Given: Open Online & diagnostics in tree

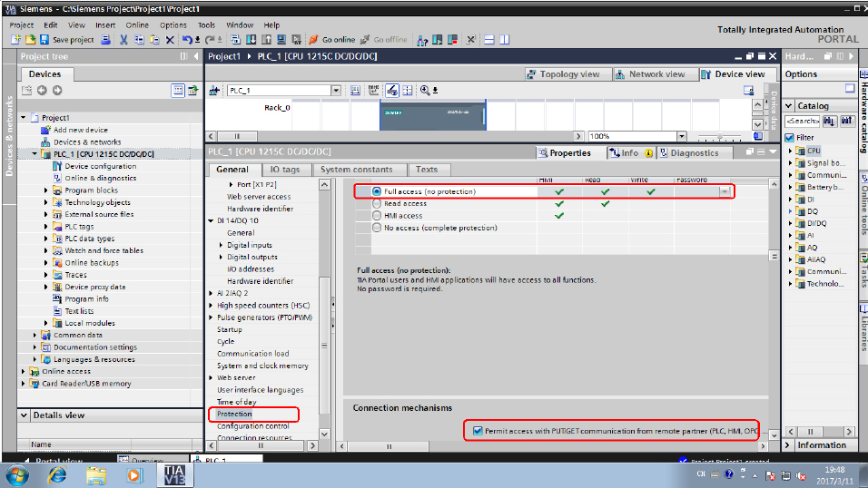Looking at the screenshot, I should tap(100, 178).
